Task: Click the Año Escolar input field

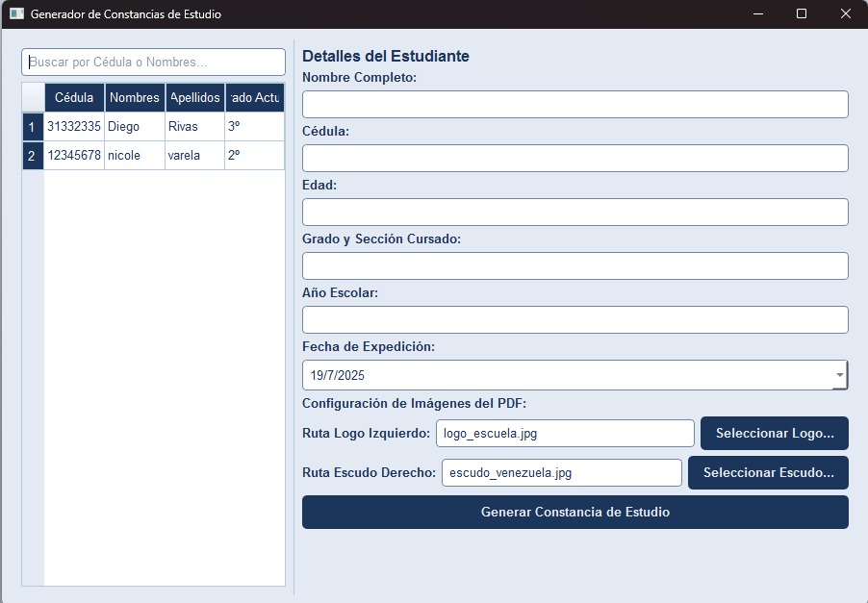Action: [574, 320]
